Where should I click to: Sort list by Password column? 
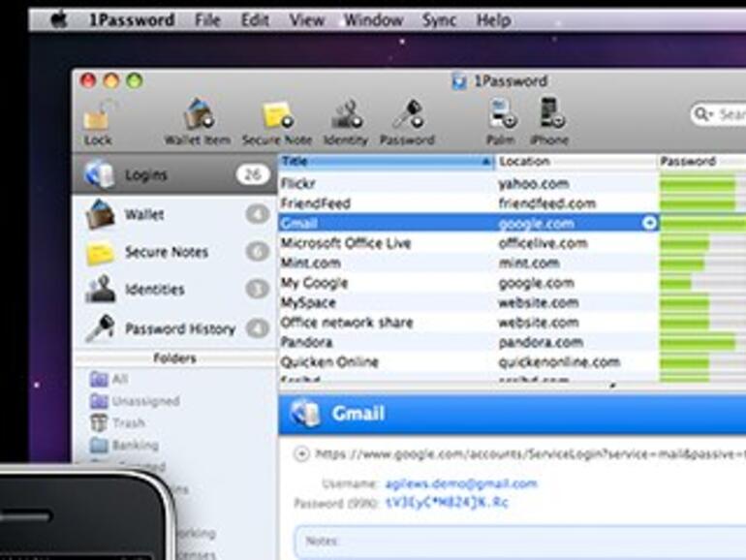pos(702,161)
